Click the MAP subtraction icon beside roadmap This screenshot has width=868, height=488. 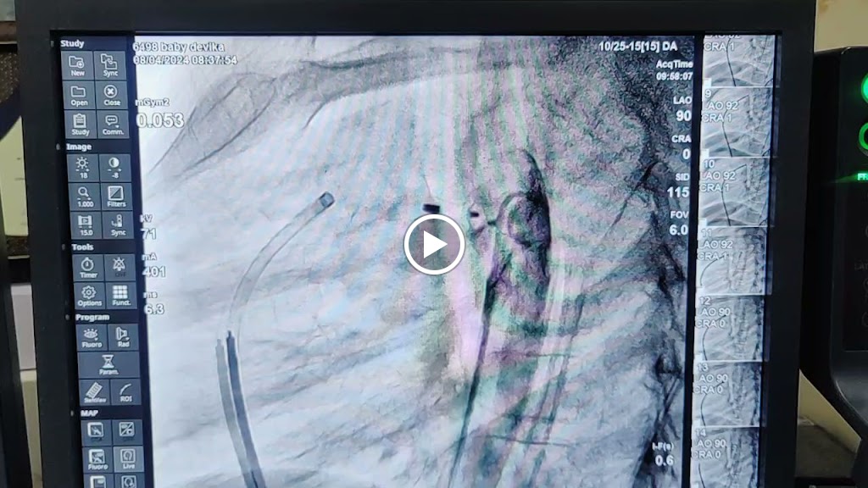tap(127, 431)
